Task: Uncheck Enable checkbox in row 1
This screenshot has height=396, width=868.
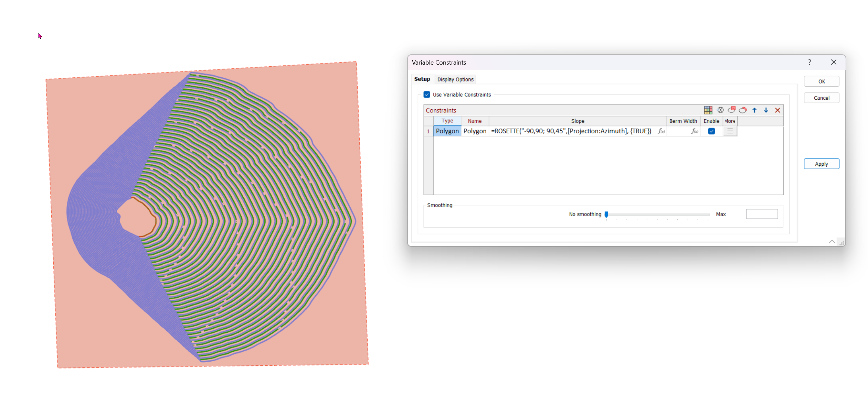Action: coord(711,131)
